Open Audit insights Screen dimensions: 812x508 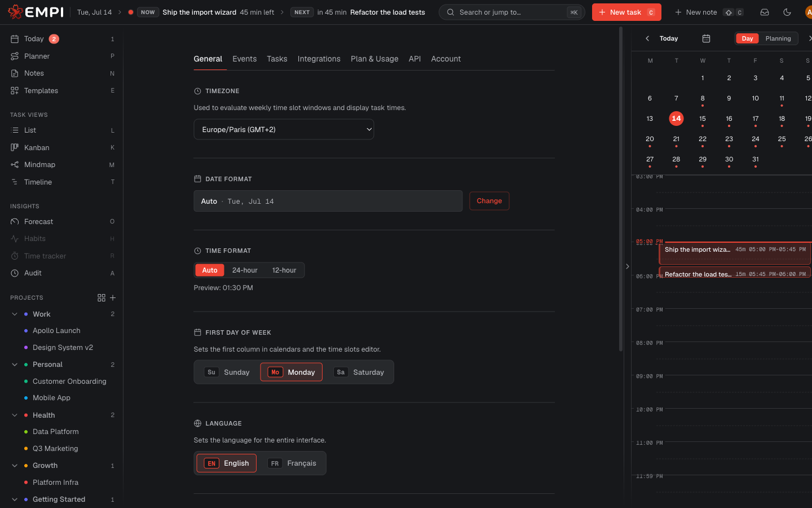point(62,273)
